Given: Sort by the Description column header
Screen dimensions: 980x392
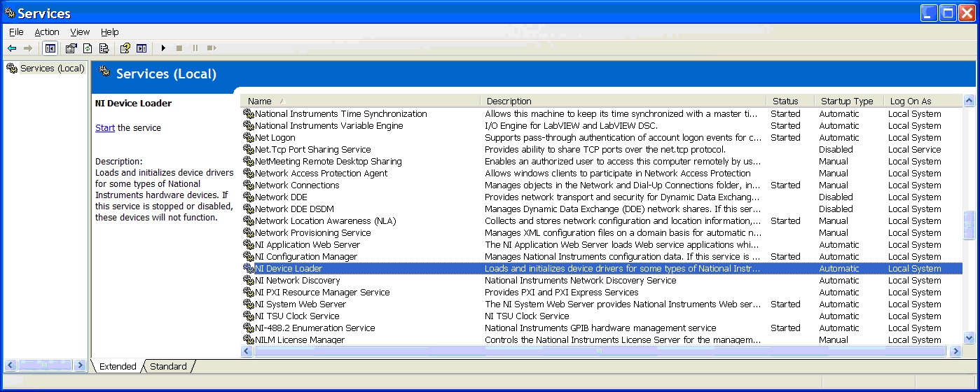Looking at the screenshot, I should coord(623,101).
